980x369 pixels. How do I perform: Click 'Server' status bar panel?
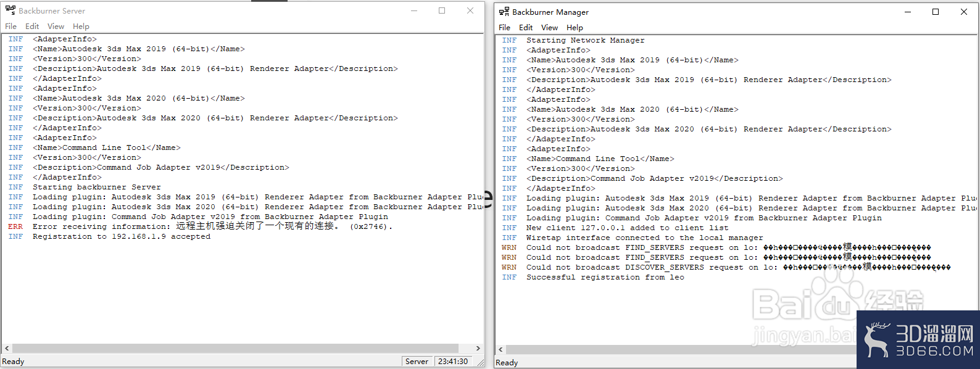(x=417, y=362)
